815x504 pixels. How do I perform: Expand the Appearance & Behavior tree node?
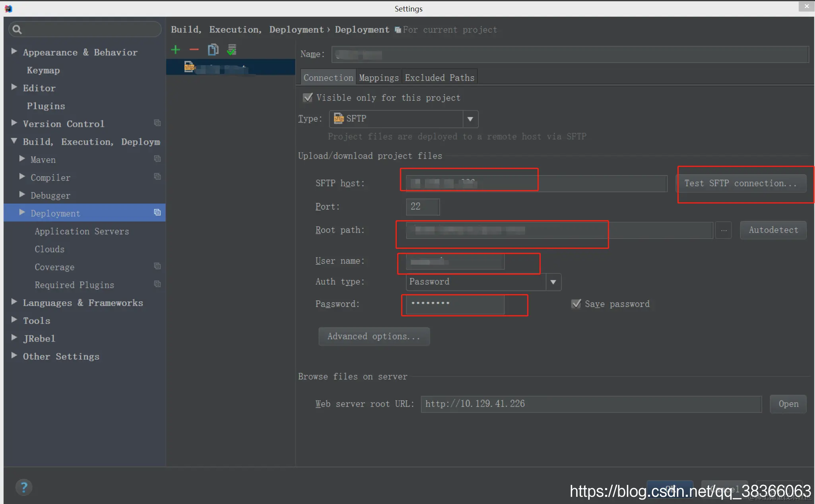pyautogui.click(x=14, y=52)
